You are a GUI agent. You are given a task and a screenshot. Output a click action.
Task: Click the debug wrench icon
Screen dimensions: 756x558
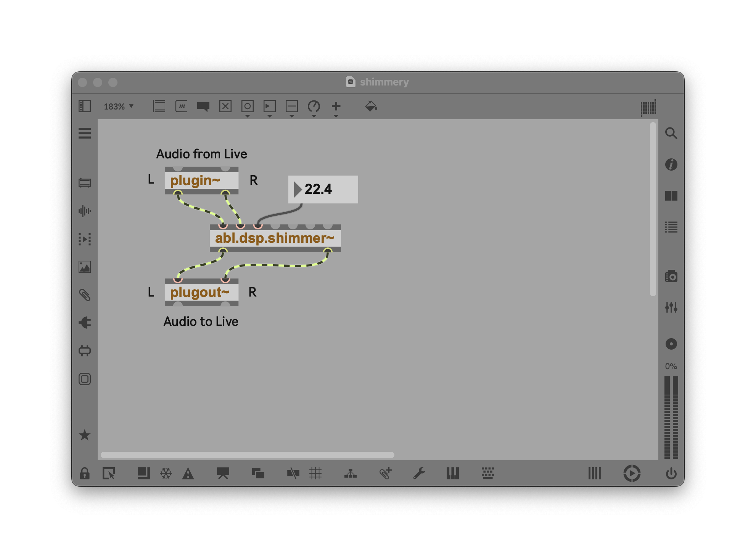point(419,474)
